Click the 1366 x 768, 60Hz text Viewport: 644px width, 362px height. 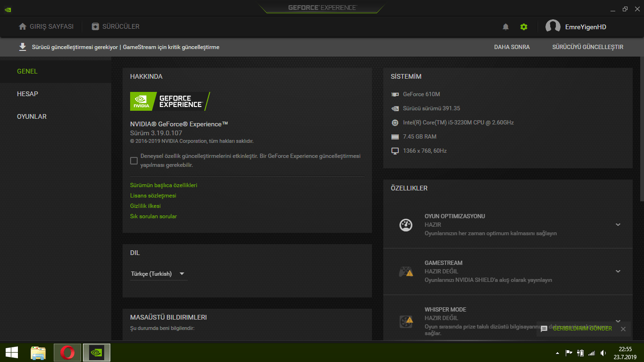tap(425, 151)
